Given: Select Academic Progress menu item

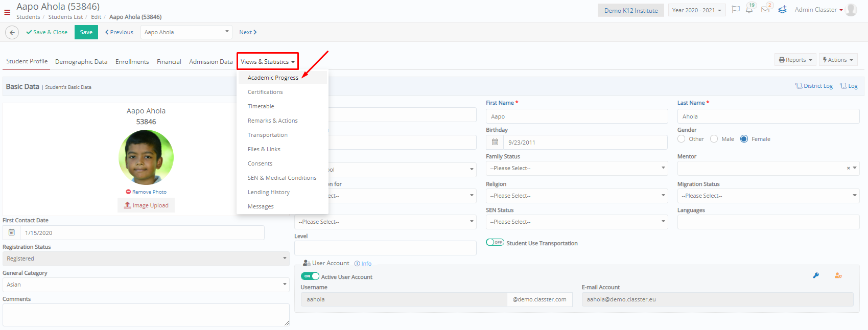Looking at the screenshot, I should point(283,78).
